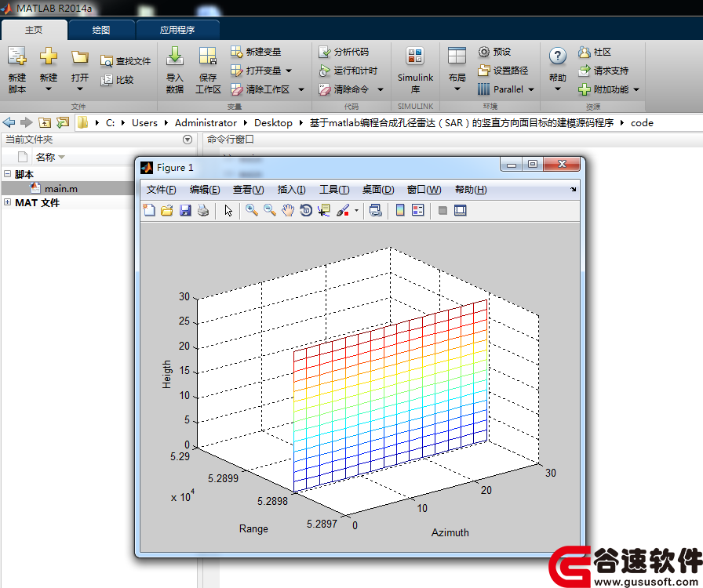Toggle Brush data tool

[343, 210]
